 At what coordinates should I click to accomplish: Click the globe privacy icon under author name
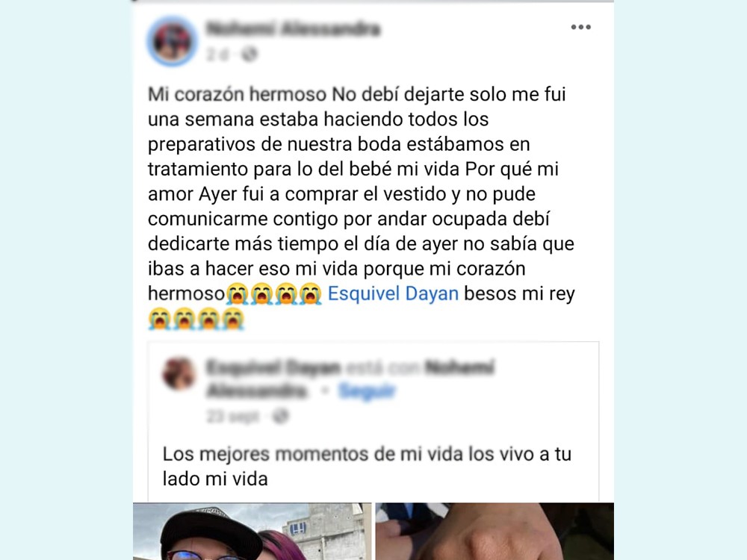249,55
